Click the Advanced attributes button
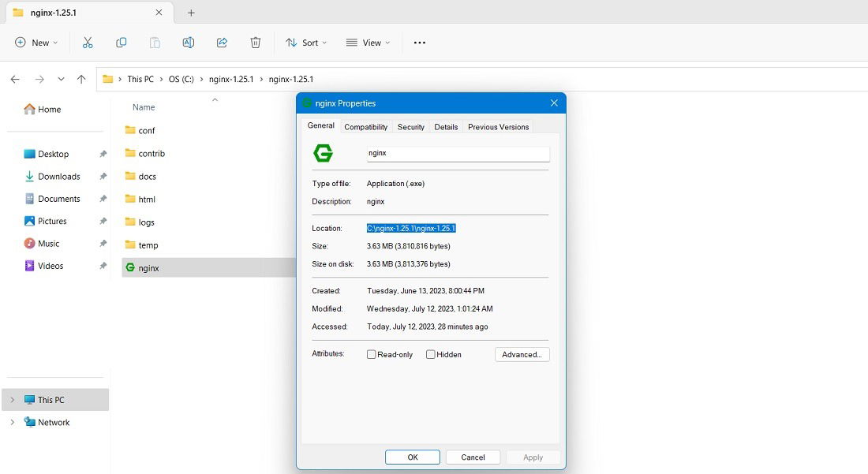This screenshot has width=868, height=474. pos(522,354)
